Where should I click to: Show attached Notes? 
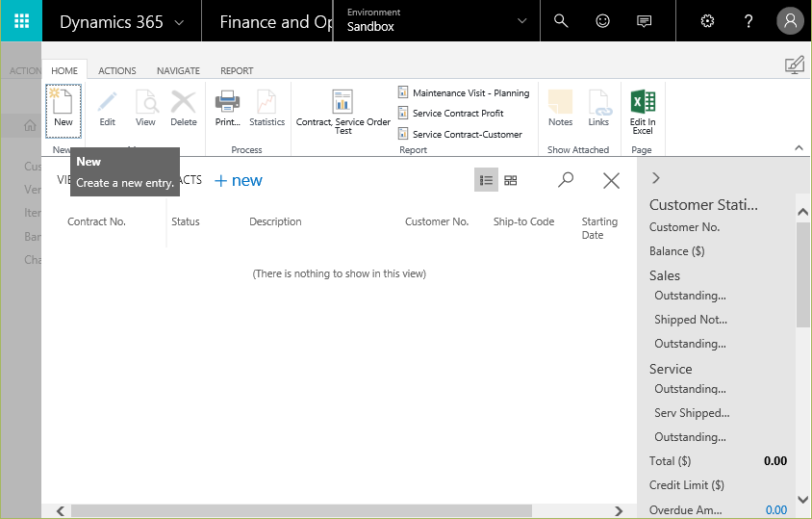[x=560, y=109]
